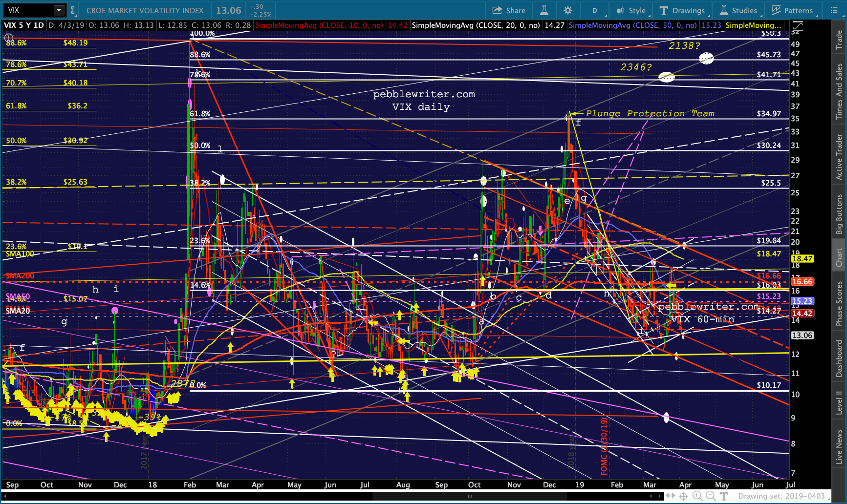This screenshot has height=504, width=847.
Task: Click the 16.66 red price label
Action: 802,281
